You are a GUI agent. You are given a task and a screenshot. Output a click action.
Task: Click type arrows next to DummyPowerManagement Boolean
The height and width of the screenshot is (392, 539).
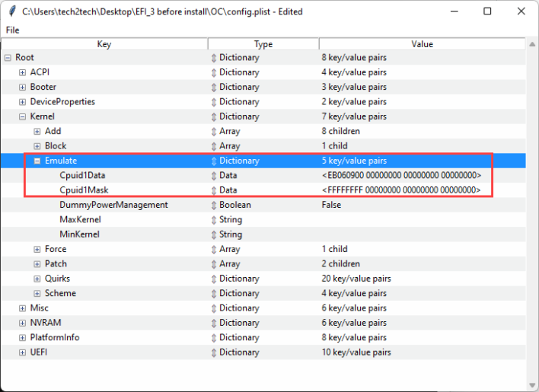[214, 206]
